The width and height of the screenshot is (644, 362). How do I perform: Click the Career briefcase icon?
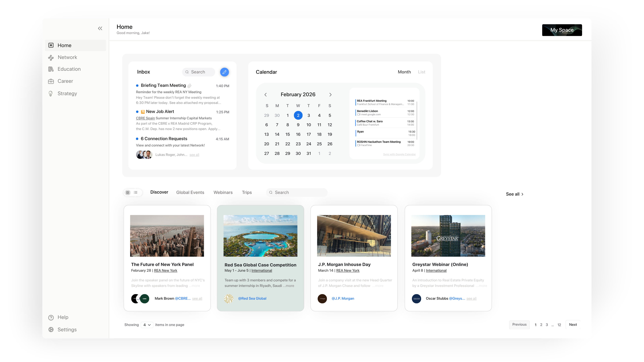coord(51,81)
